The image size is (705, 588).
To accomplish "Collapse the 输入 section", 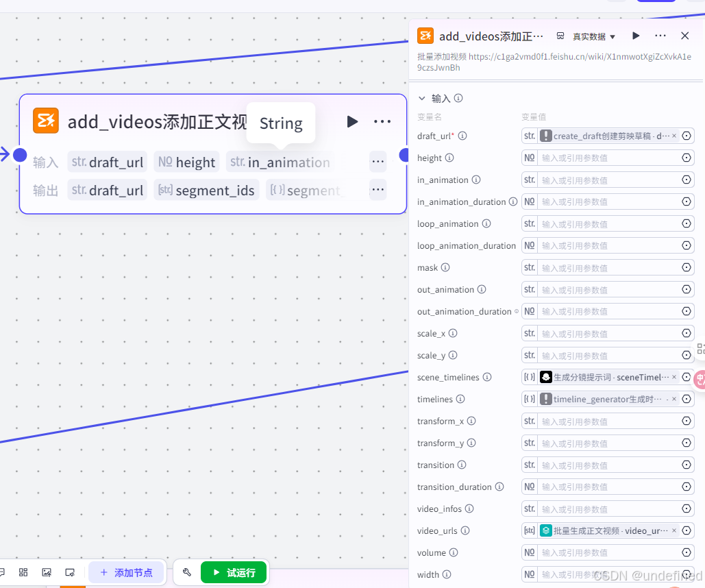I will click(x=422, y=98).
